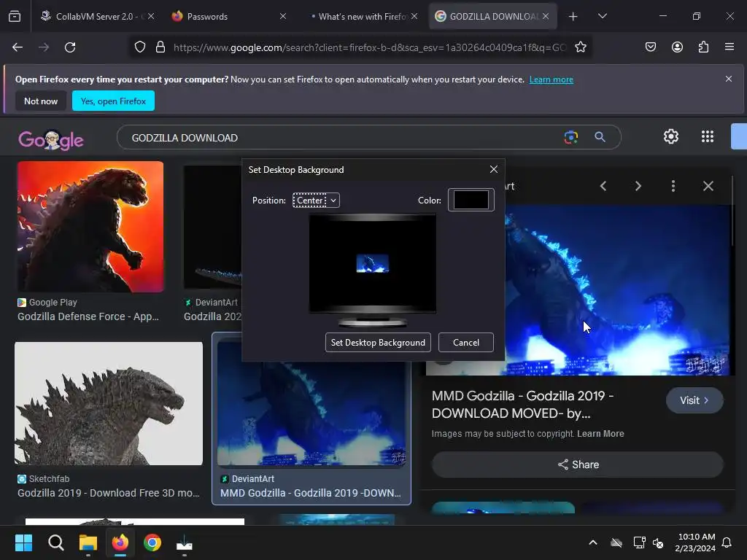Open copyright Learn More link
Viewport: 747px width, 560px height.
600,434
